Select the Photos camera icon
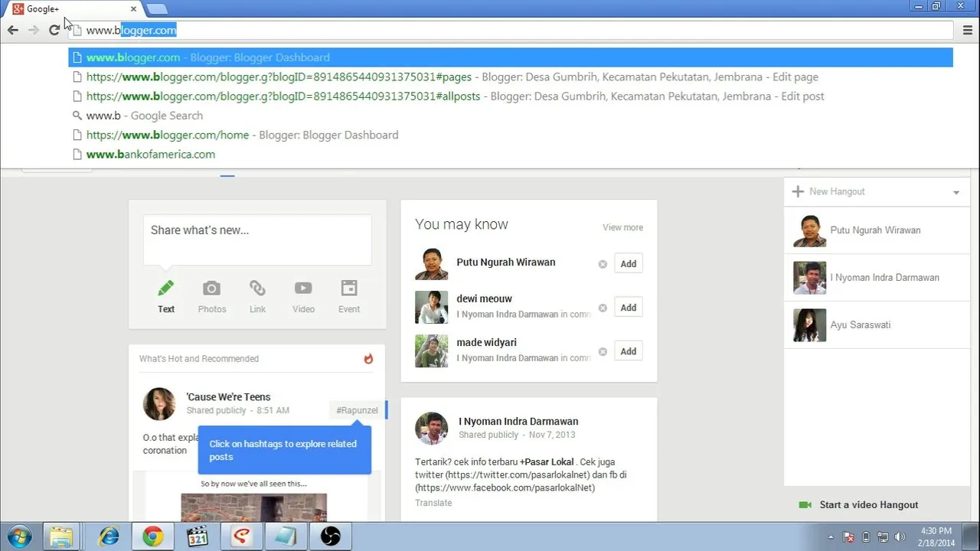 [211, 289]
